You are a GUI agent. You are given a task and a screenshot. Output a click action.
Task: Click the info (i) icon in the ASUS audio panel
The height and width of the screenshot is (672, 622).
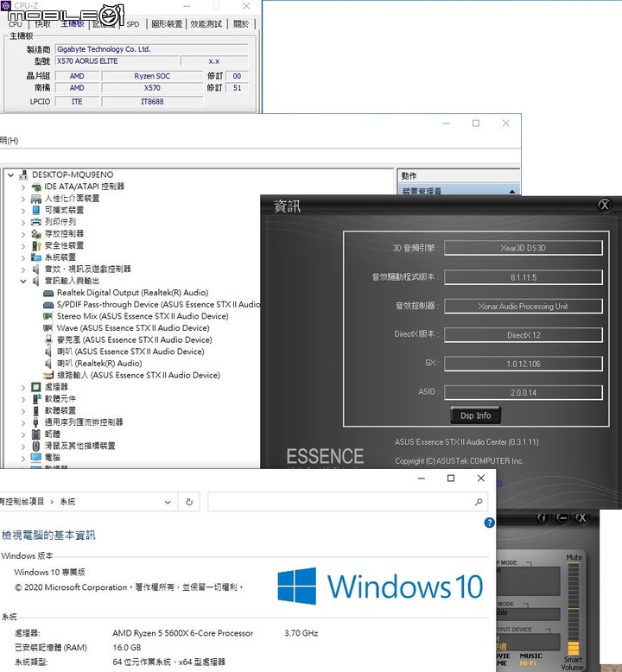pos(543,517)
